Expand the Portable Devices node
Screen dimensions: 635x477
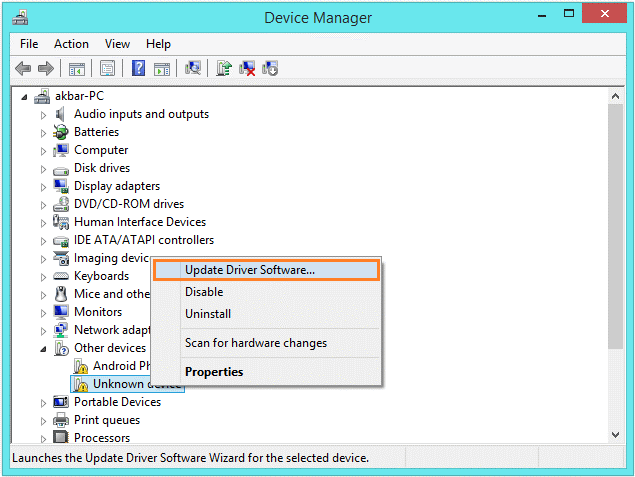tap(43, 402)
